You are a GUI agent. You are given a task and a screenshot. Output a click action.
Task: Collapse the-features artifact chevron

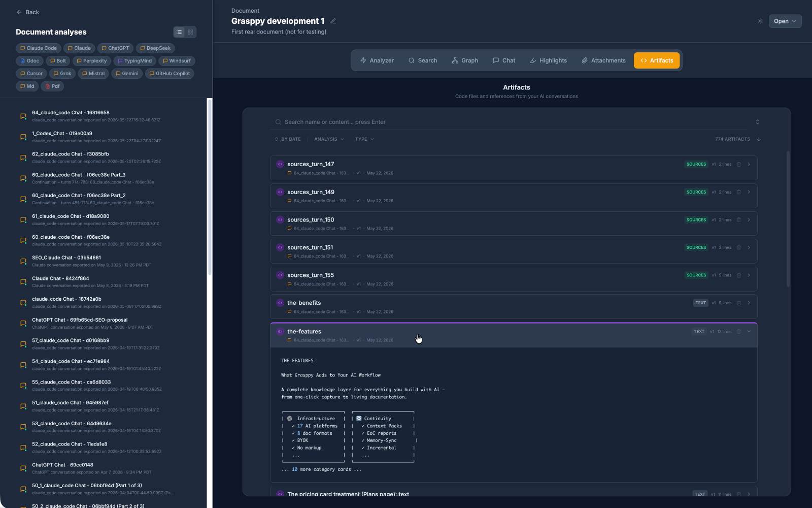749,332
